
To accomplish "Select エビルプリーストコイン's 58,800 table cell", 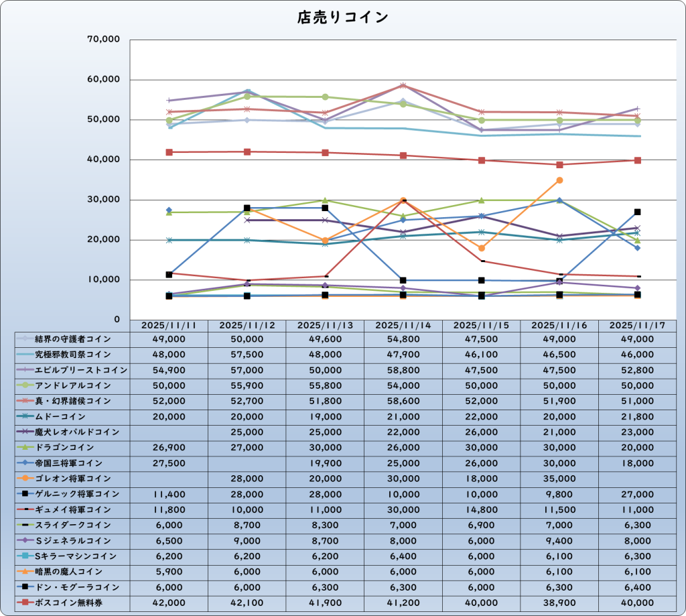I will click(403, 370).
